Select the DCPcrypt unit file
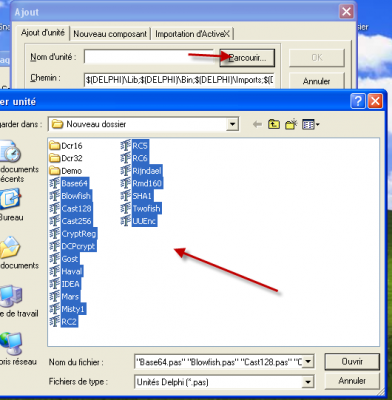Image resolution: width=392 pixels, height=400 pixels. (x=73, y=246)
